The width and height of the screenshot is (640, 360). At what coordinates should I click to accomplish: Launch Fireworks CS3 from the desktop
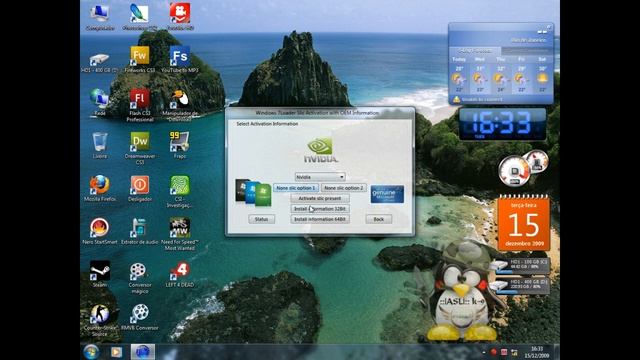click(x=140, y=60)
